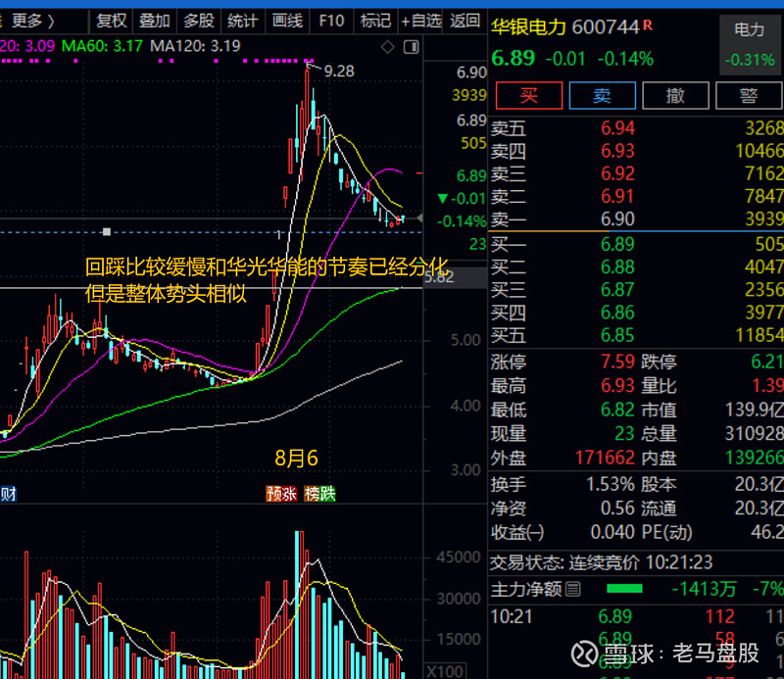Open the 统计 tool
784x679 pixels.
(242, 21)
